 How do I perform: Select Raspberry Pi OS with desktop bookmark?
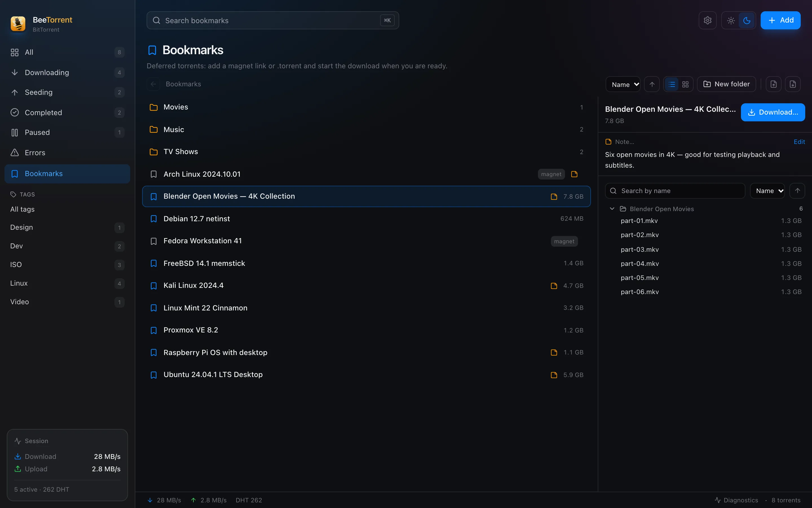point(366,352)
